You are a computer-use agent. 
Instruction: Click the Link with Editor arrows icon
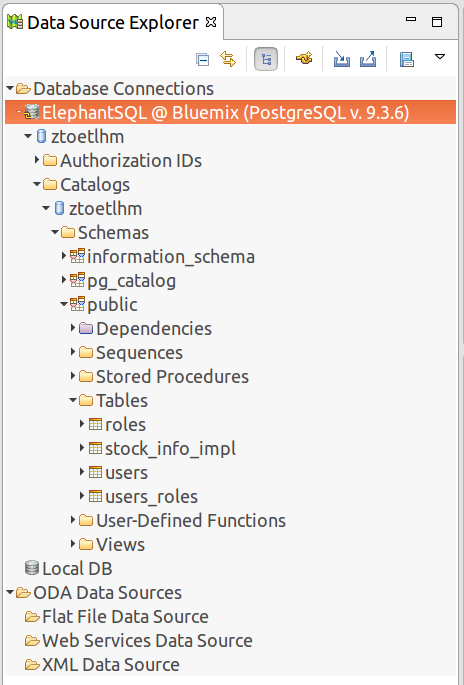(x=228, y=59)
